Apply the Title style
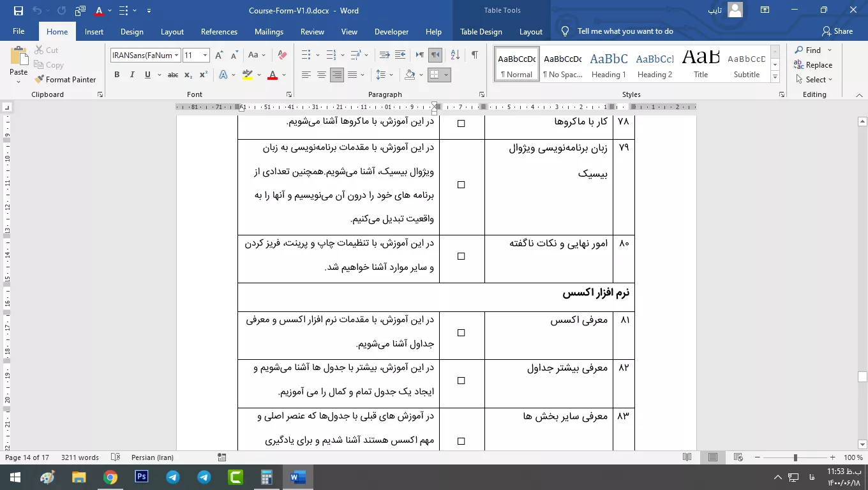868x490 pixels. point(701,64)
